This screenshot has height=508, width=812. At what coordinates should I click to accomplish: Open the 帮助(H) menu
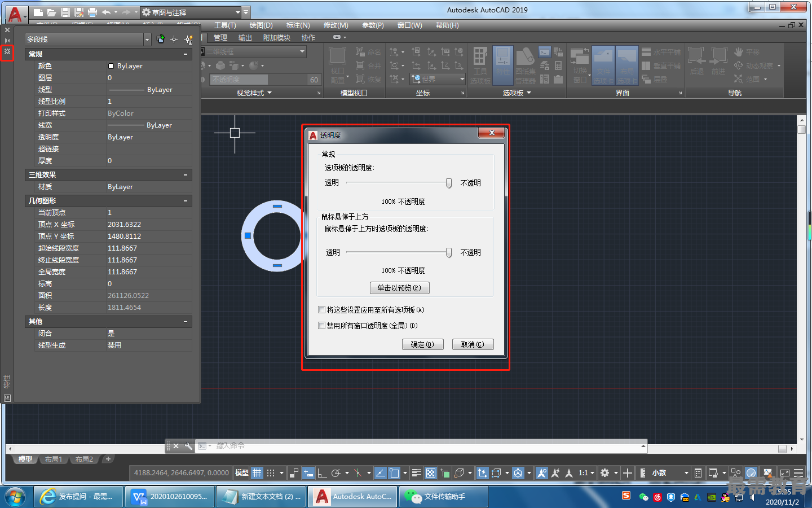click(447, 25)
